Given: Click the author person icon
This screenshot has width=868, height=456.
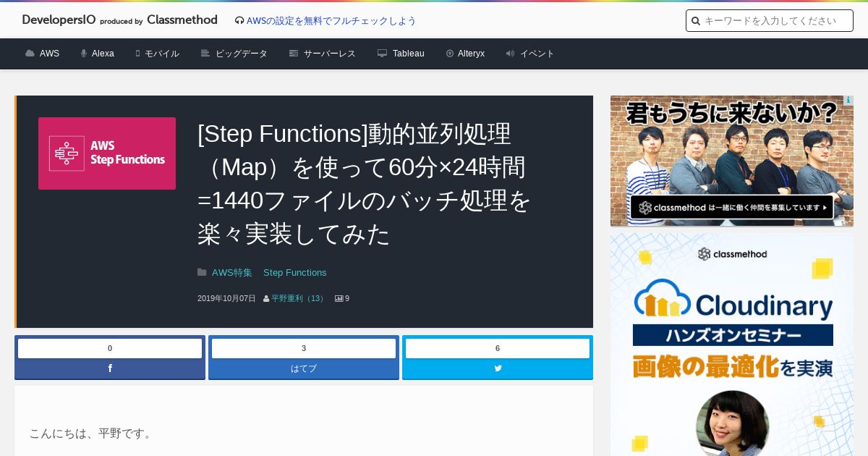Looking at the screenshot, I should pyautogui.click(x=266, y=298).
